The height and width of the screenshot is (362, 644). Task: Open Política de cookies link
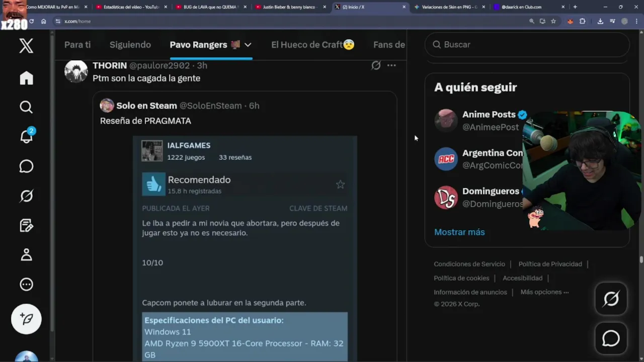(461, 278)
